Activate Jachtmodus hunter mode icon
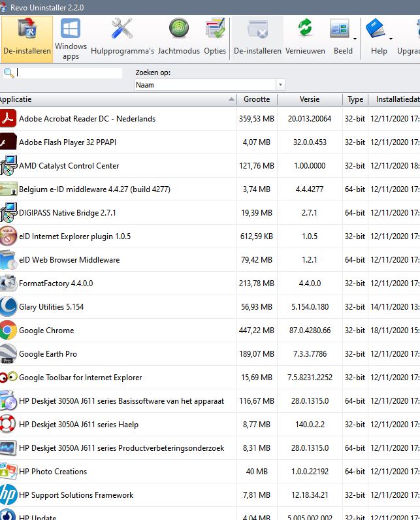 pos(179,29)
